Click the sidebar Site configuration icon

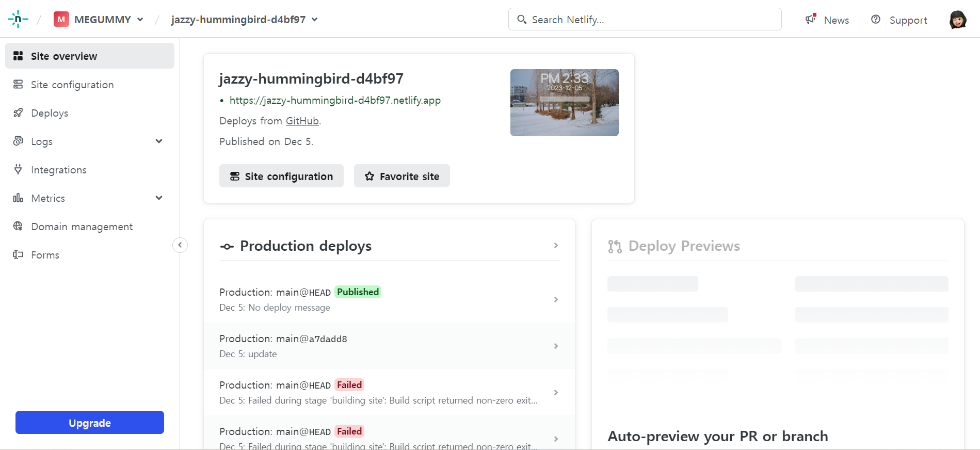(x=18, y=84)
